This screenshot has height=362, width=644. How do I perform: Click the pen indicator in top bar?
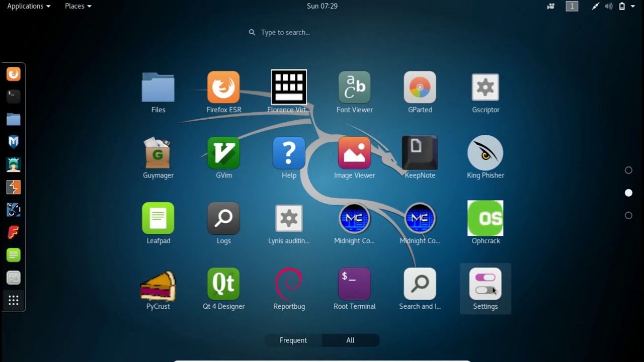[x=595, y=6]
